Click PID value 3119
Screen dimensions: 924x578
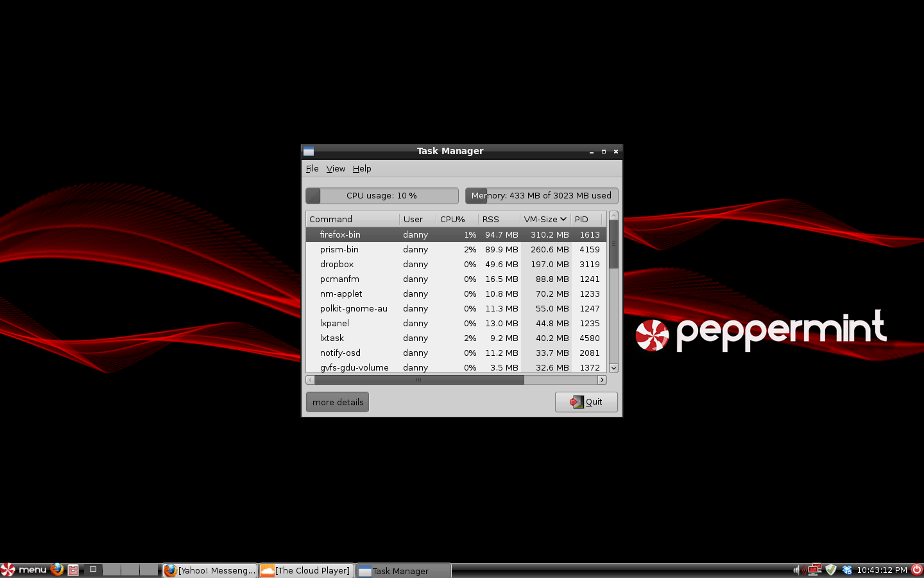pos(590,265)
